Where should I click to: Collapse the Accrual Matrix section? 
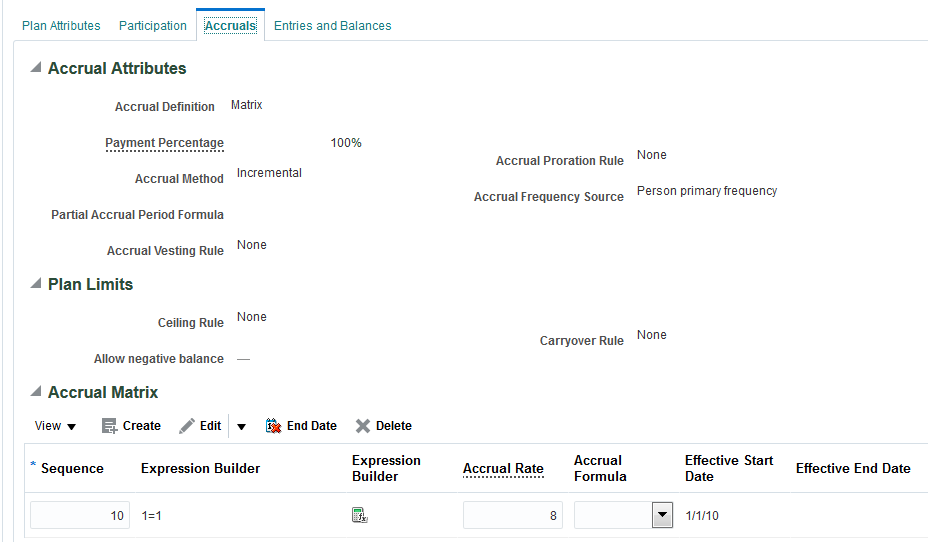[36, 393]
